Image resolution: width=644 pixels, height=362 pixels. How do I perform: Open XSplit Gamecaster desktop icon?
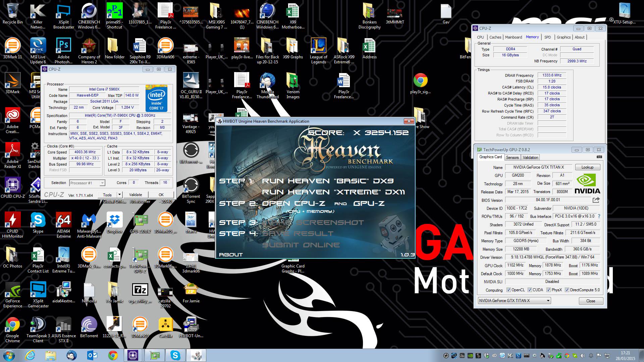tap(38, 294)
